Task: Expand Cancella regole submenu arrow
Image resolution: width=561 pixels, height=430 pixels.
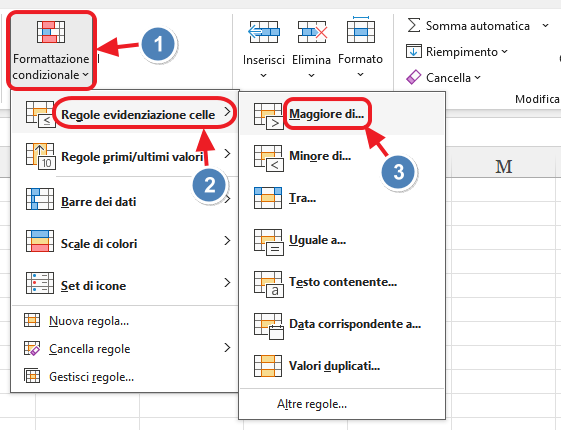Action: [x=227, y=347]
